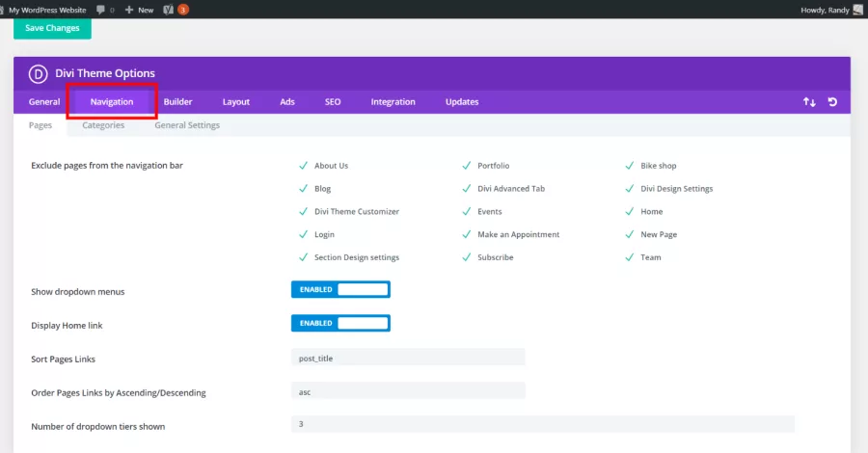Toggle the Divi Design Settings checkmark
This screenshot has width=868, height=453.
(x=630, y=189)
